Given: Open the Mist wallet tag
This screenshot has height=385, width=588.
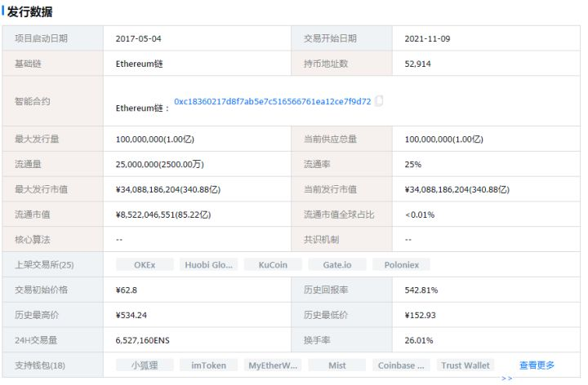Looking at the screenshot, I should [x=337, y=365].
